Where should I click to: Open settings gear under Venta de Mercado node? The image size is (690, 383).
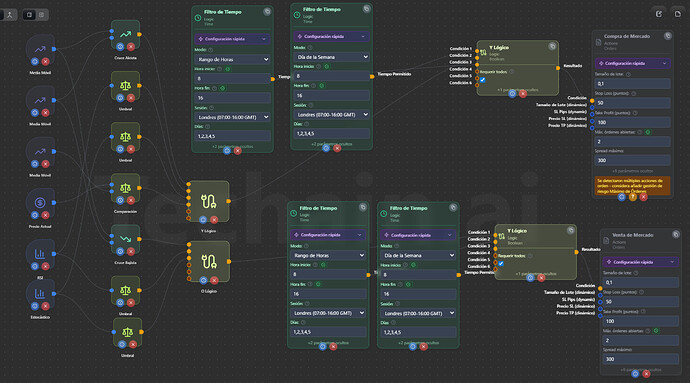[635, 374]
